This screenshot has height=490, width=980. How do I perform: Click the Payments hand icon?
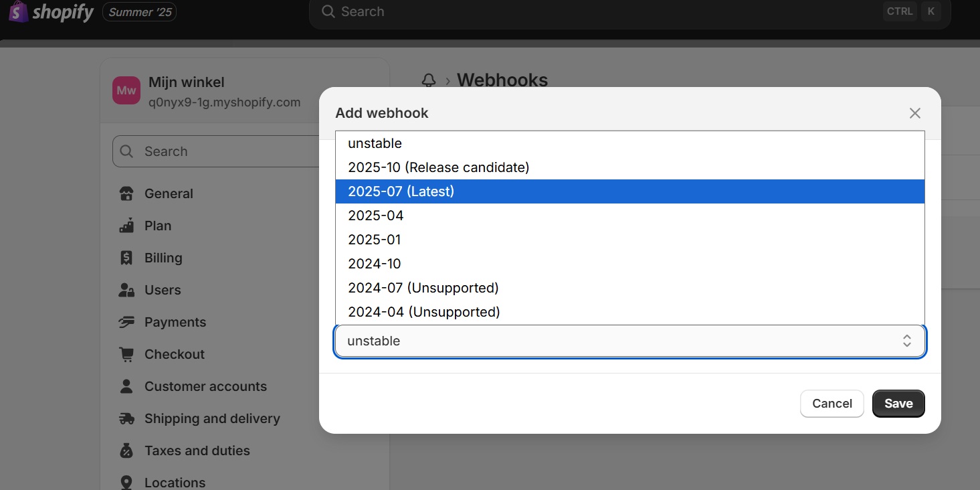coord(126,323)
